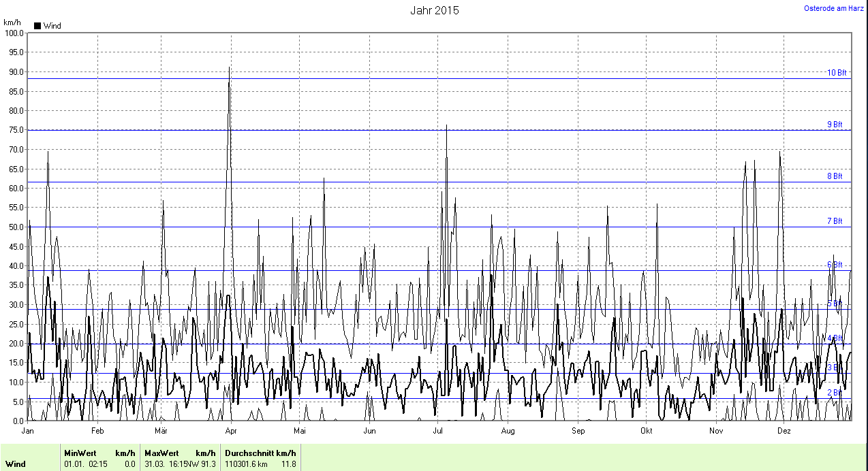Click the MinWert column header
868x471 pixels.
point(80,453)
